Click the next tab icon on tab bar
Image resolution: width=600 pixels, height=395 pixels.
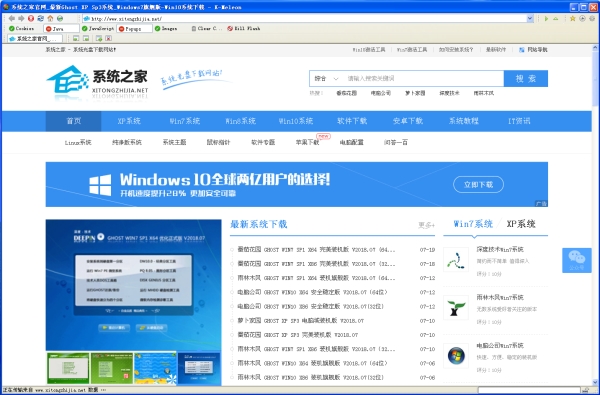(86, 38)
